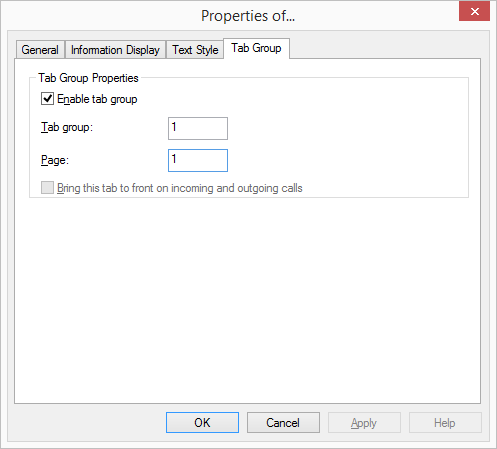
Task: Click the 'Properties of...' title bar
Action: [x=248, y=16]
